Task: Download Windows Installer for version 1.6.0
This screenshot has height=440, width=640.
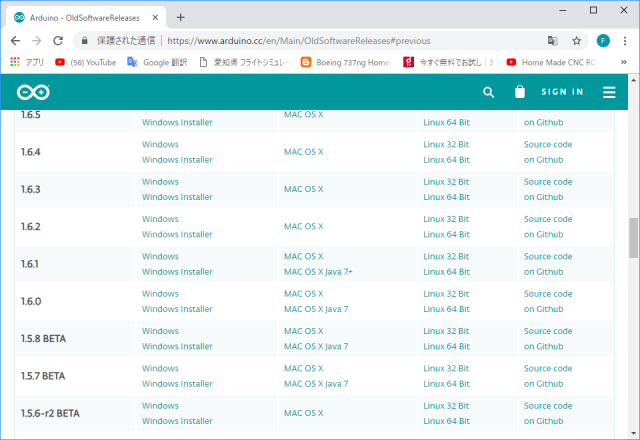Action: tap(177, 309)
